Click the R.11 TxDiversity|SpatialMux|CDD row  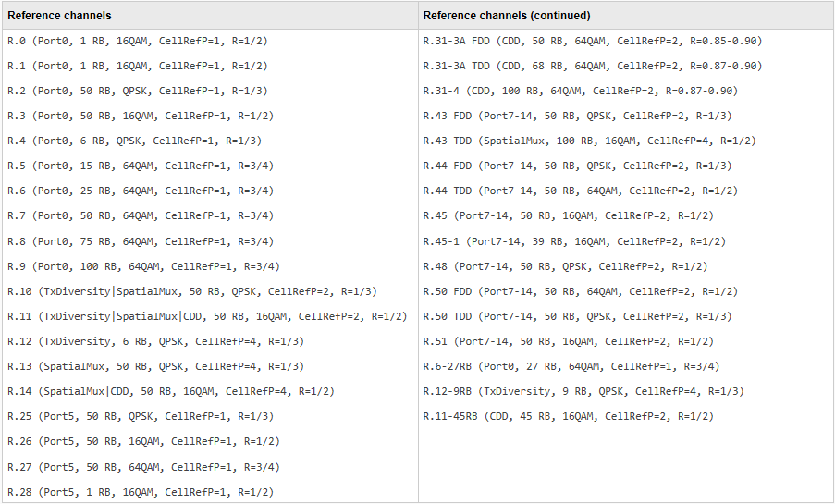(206, 316)
